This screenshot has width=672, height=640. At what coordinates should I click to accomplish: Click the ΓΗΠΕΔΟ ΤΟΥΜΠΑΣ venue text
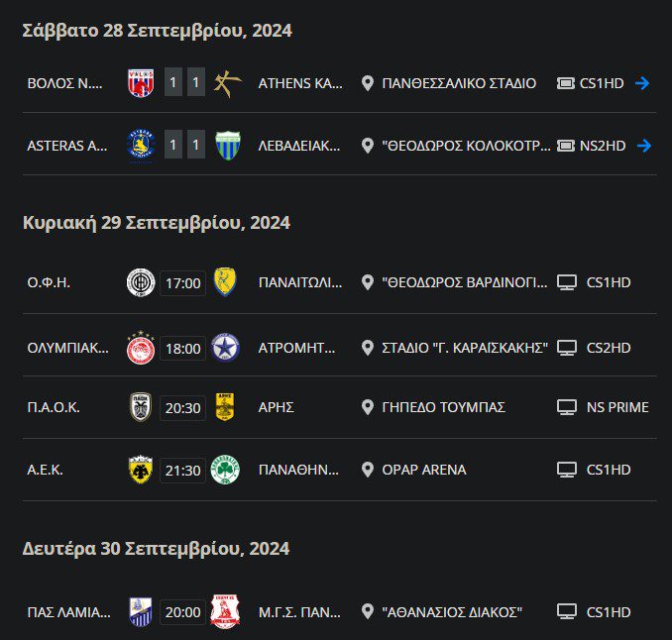click(x=444, y=407)
